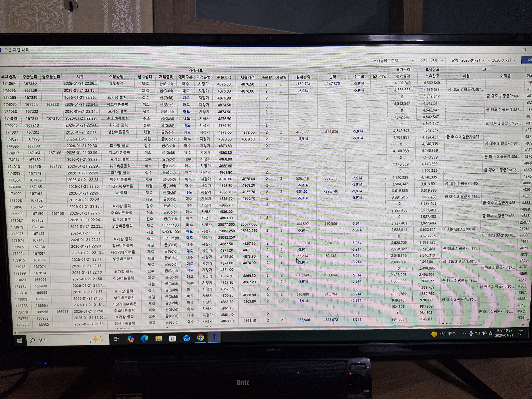Click the 체결량 column header
Image resolution: width=532 pixels, height=399 pixels.
[x=281, y=77]
